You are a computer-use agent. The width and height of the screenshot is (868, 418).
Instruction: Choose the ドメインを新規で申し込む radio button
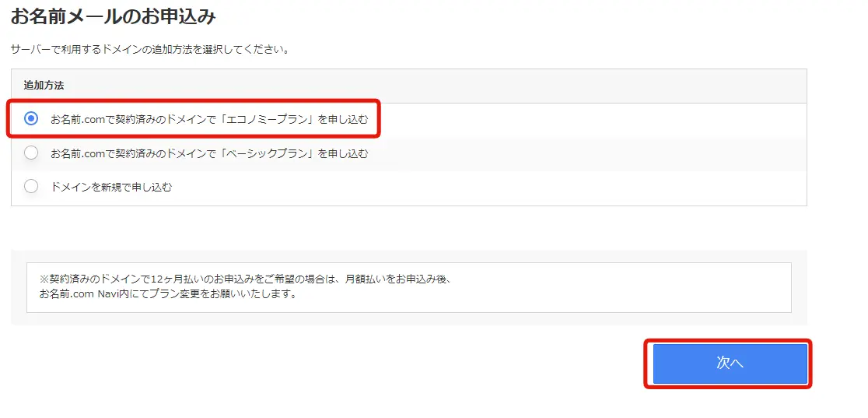pyautogui.click(x=31, y=187)
